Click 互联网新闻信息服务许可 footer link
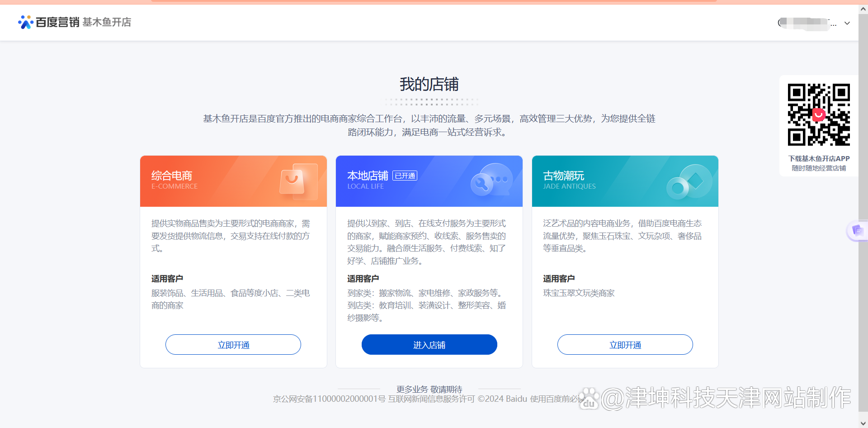This screenshot has height=428, width=868. pos(431,399)
